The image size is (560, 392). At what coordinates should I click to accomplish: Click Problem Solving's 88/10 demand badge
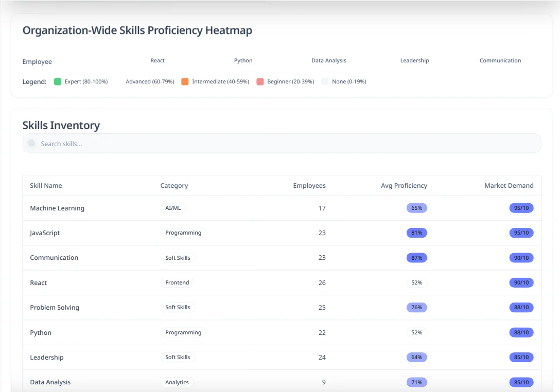click(521, 308)
